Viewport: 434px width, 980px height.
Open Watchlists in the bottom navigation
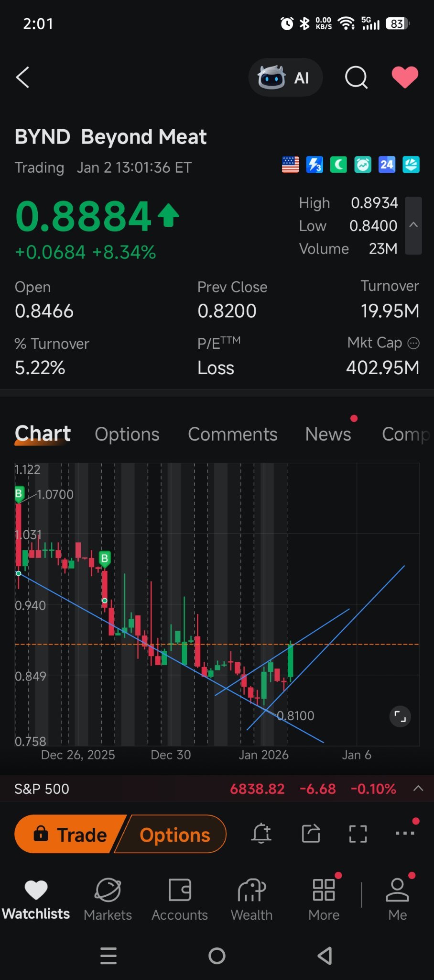(x=36, y=900)
